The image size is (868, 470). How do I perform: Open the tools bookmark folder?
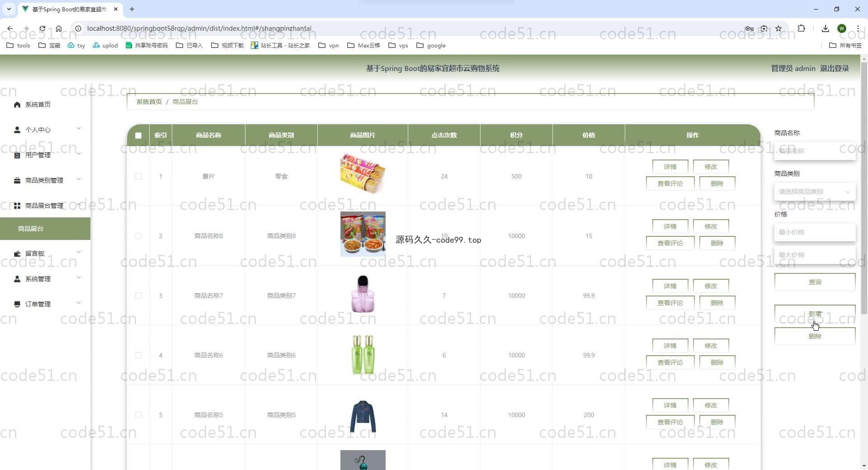(x=18, y=45)
